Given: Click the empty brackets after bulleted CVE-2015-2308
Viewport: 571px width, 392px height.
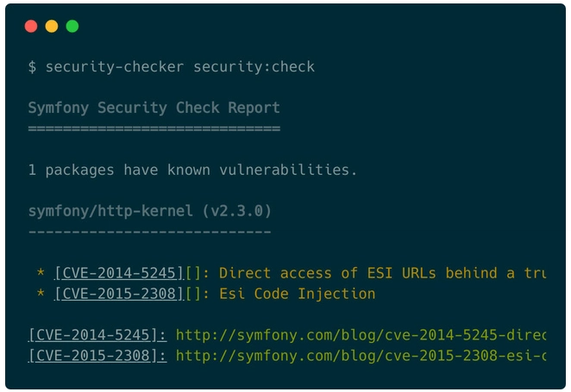Looking at the screenshot, I should pyautogui.click(x=193, y=294).
